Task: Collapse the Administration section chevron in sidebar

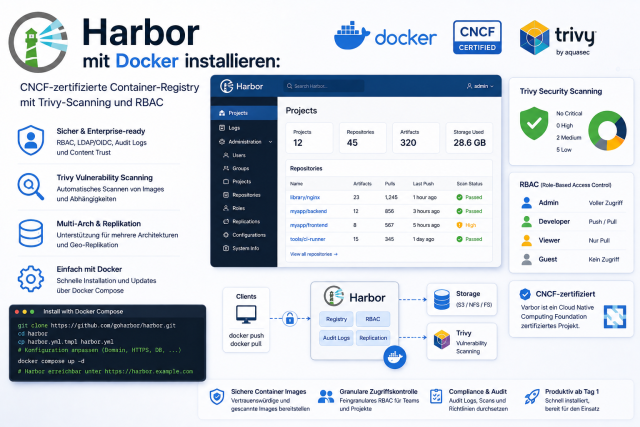Action: click(270, 142)
